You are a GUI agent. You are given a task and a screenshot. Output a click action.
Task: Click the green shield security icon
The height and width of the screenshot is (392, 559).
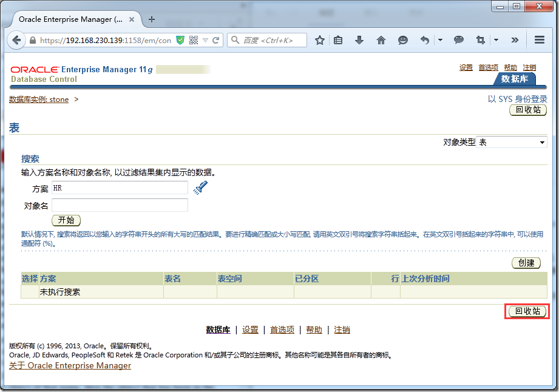(x=180, y=41)
